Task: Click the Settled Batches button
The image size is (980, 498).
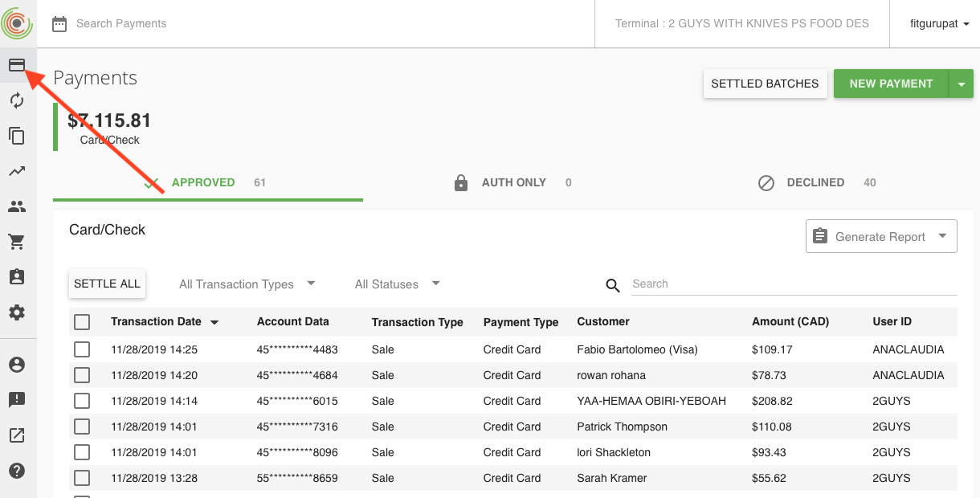Action: tap(765, 84)
